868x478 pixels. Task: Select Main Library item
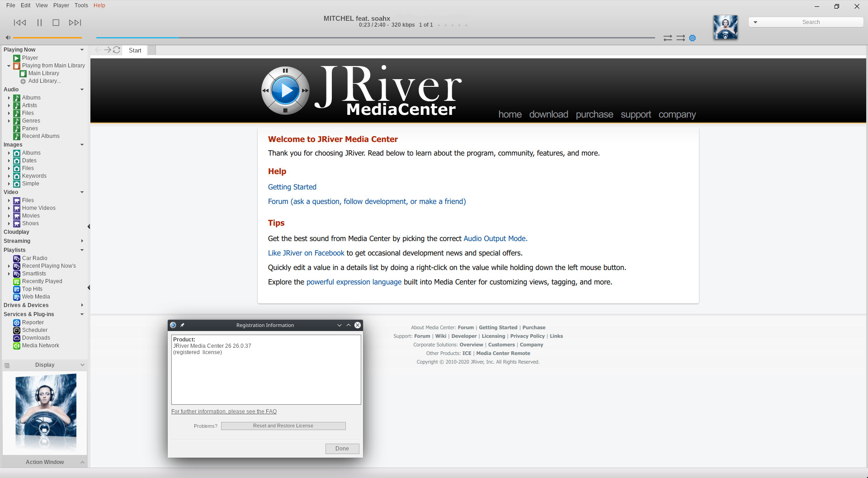pyautogui.click(x=44, y=73)
